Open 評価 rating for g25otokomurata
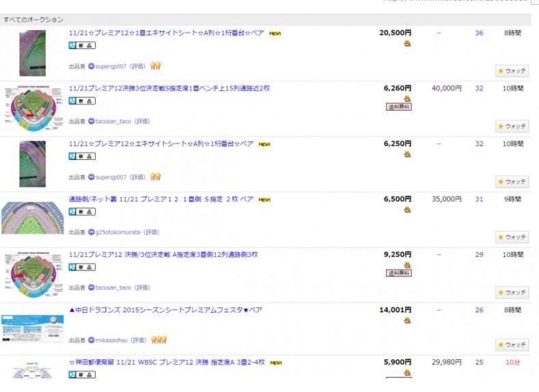This screenshot has width=539, height=392. [151, 232]
